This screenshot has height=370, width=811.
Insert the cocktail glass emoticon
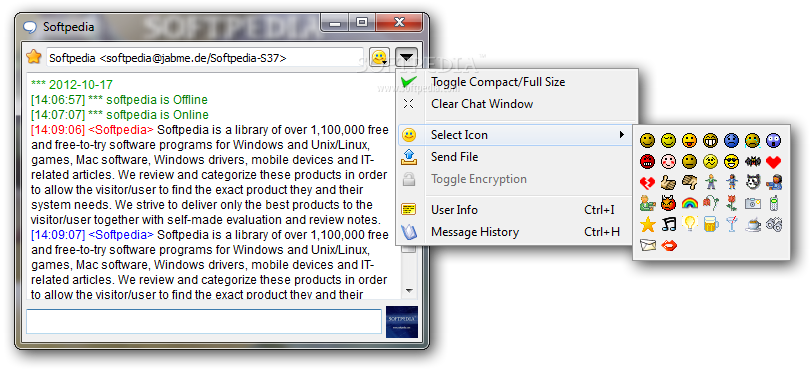tap(731, 224)
